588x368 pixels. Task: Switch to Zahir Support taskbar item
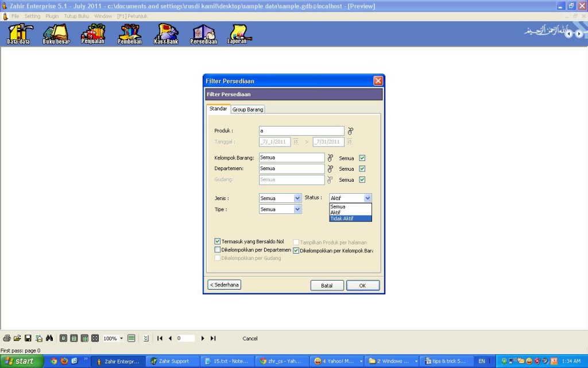point(172,361)
